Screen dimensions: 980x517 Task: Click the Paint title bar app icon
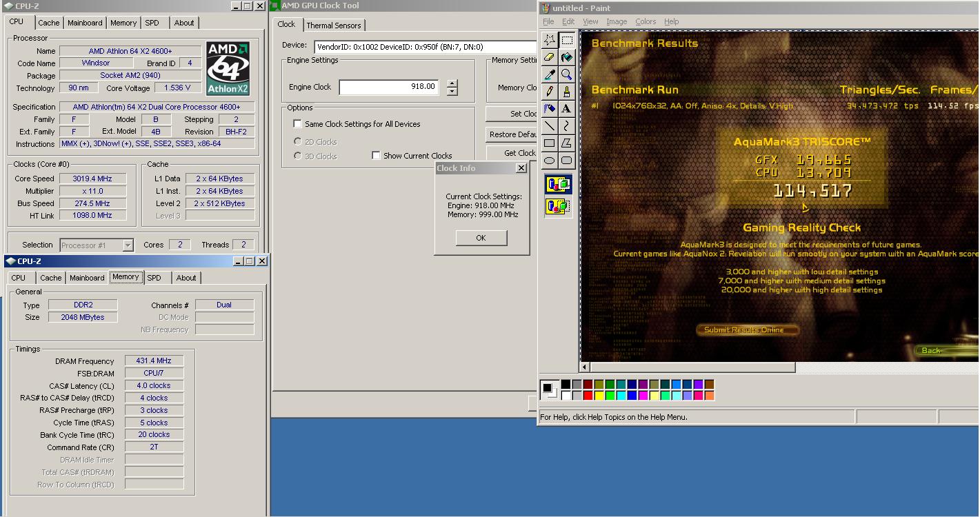(545, 8)
